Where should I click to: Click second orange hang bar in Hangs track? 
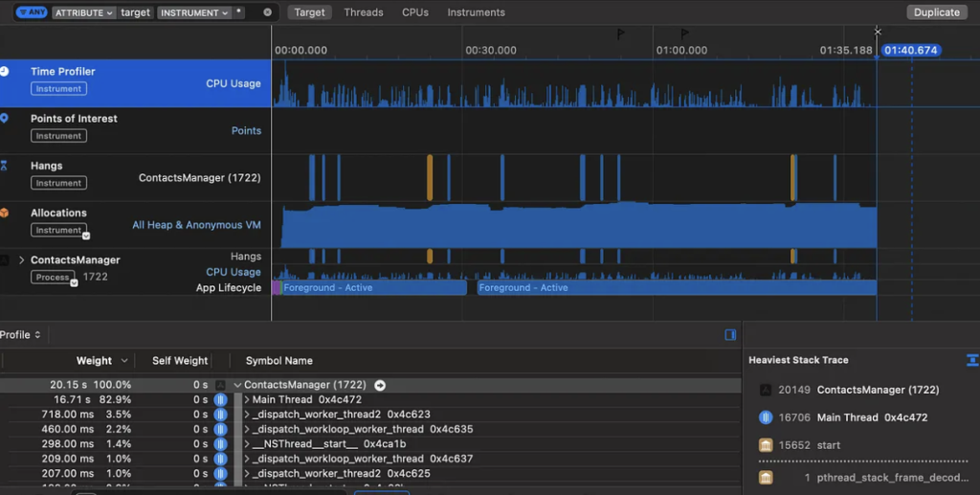point(792,177)
